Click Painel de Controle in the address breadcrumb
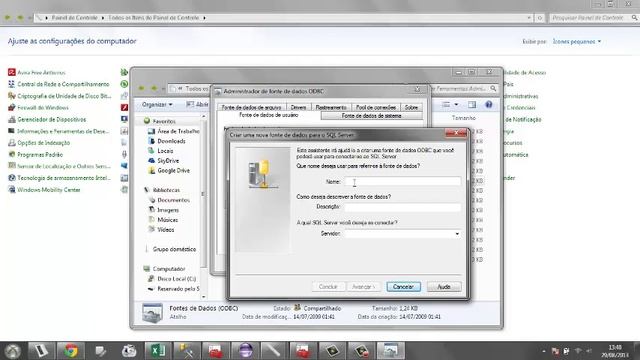Viewport: 640px width, 360px height. (x=75, y=18)
